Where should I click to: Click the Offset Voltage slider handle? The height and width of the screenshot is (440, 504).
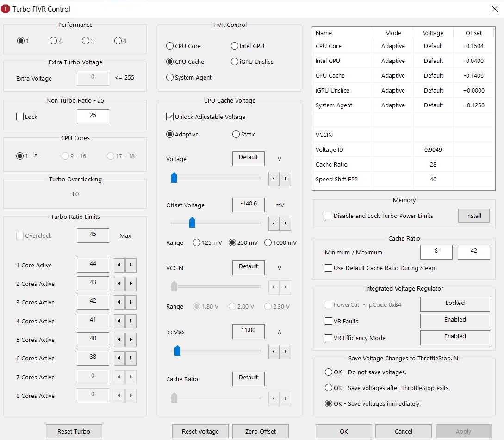192,222
